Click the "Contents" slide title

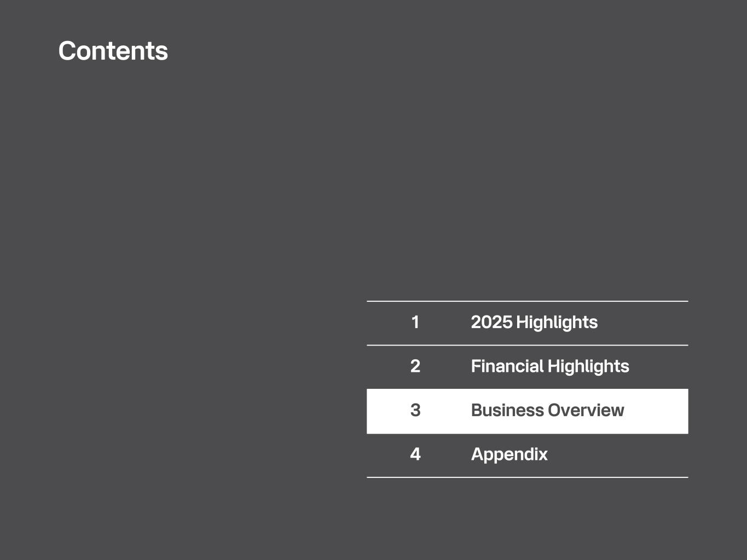coord(113,51)
